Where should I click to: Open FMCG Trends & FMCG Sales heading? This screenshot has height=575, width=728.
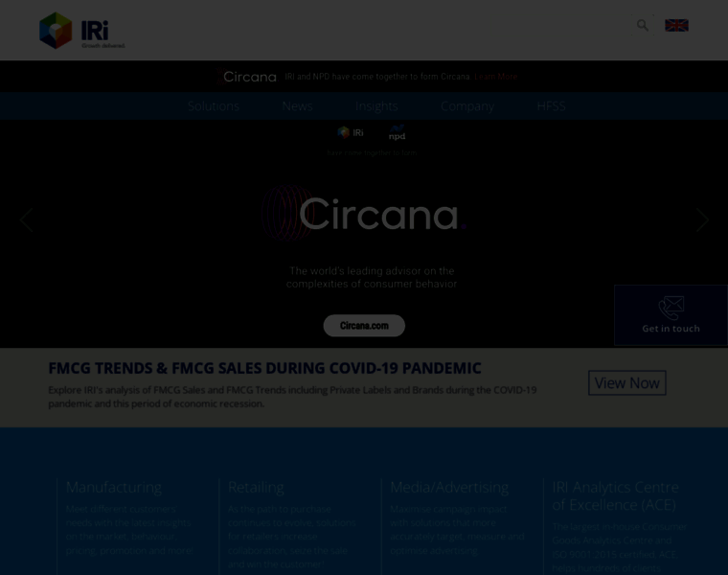coord(264,368)
